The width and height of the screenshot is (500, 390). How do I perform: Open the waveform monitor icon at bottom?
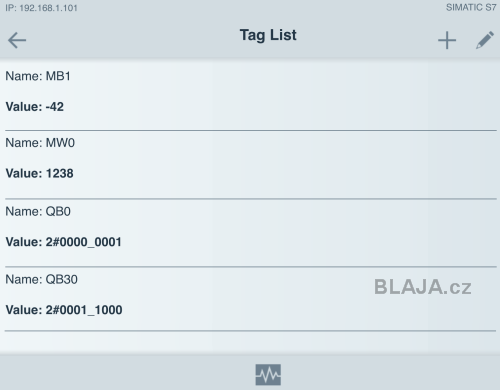click(268, 375)
